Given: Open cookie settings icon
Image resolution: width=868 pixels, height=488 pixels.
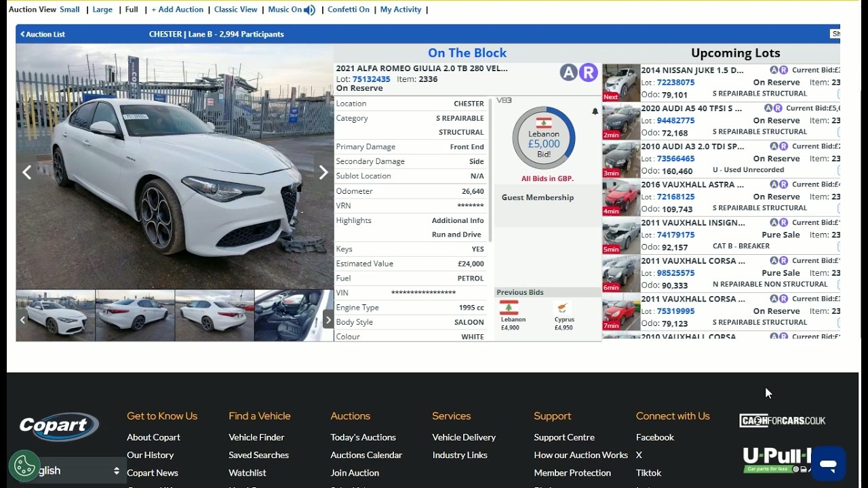Looking at the screenshot, I should point(24,466).
